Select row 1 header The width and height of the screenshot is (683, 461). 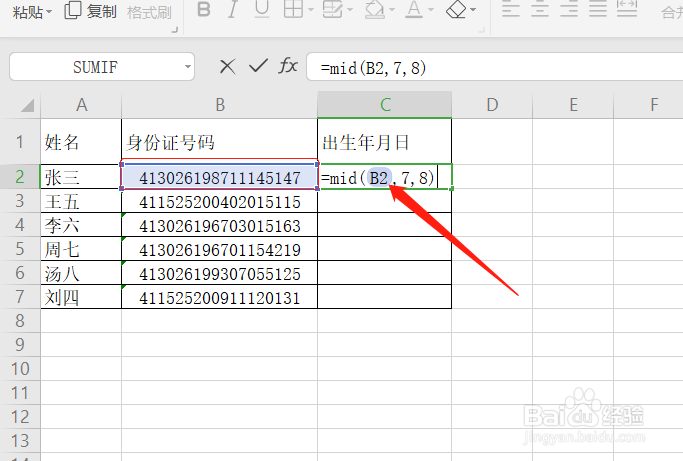20,142
